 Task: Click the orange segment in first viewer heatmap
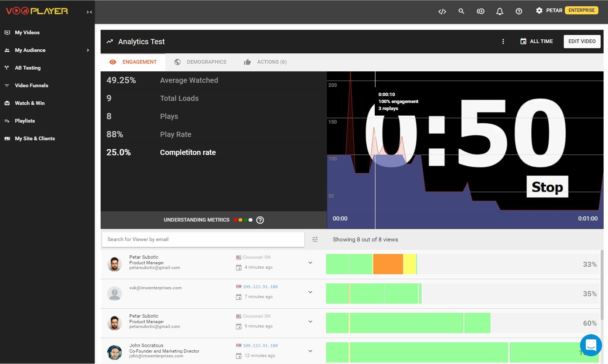(388, 264)
